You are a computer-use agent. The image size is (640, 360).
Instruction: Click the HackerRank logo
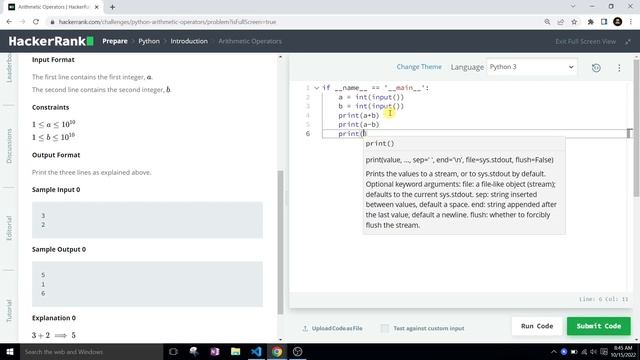pos(51,41)
